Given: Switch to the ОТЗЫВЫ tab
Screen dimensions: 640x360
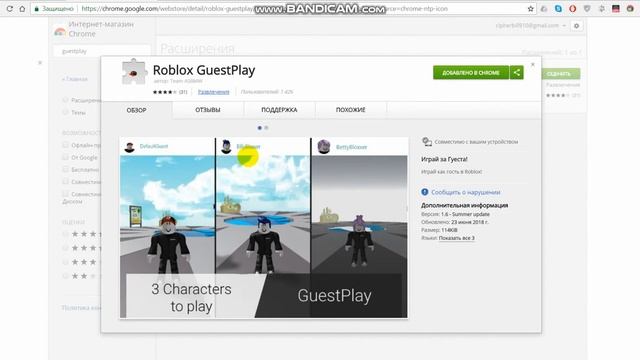Looking at the screenshot, I should [x=208, y=110].
